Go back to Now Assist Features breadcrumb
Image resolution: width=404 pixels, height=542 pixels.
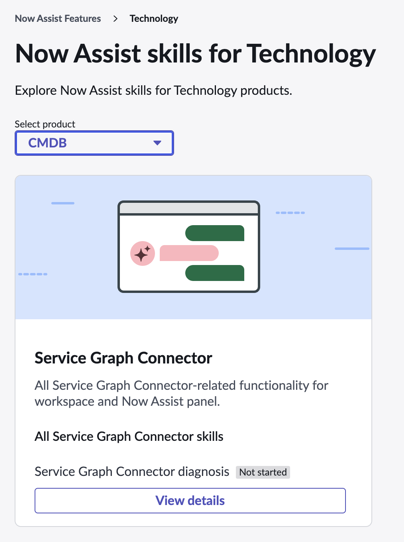(x=58, y=19)
